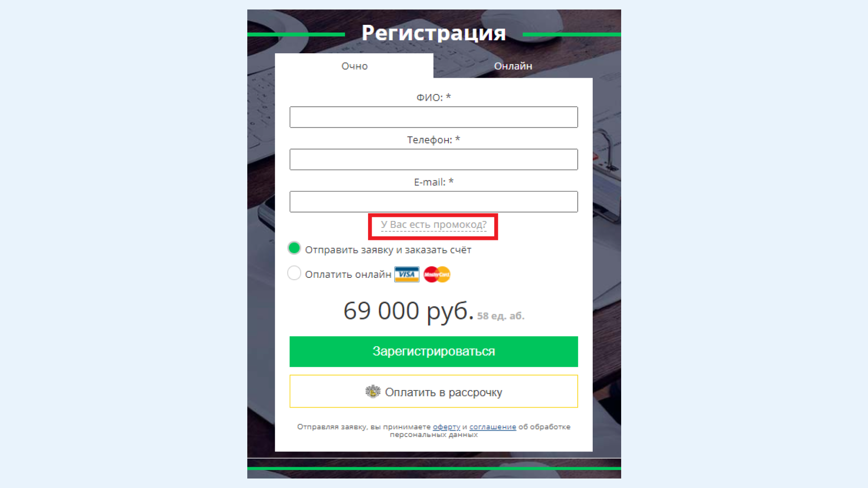Click the "Телефон: *" field label

[434, 140]
